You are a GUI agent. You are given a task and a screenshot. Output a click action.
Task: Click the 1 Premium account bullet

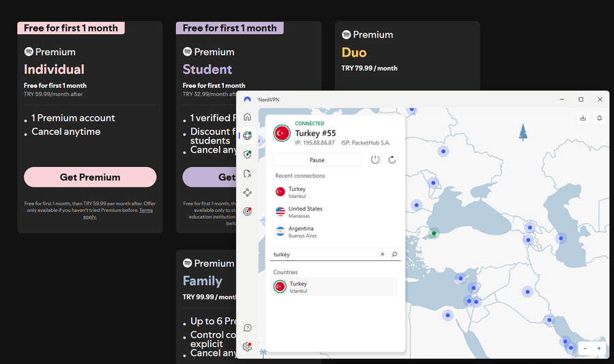(x=73, y=118)
